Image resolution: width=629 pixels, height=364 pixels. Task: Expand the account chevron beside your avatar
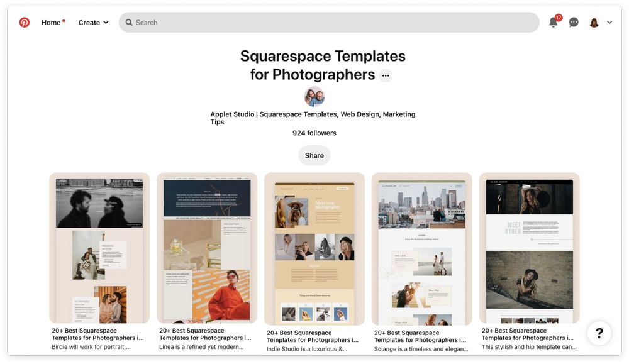(x=608, y=22)
